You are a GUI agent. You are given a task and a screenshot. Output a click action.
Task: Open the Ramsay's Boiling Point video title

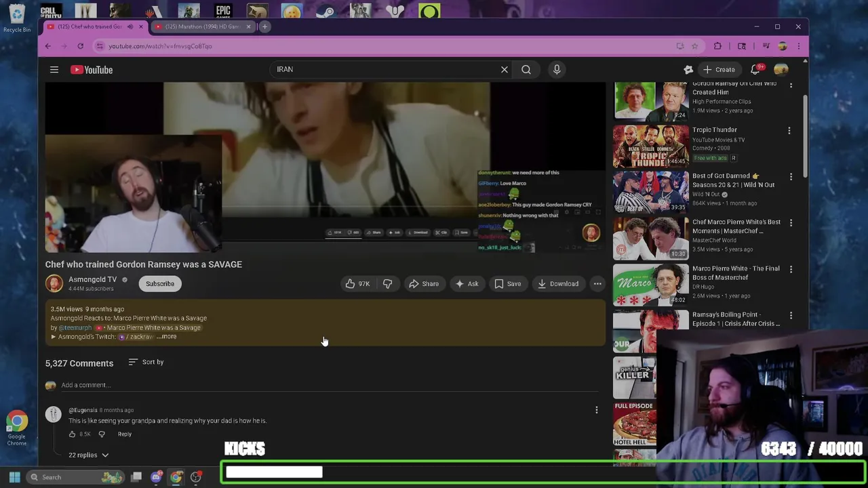736,319
